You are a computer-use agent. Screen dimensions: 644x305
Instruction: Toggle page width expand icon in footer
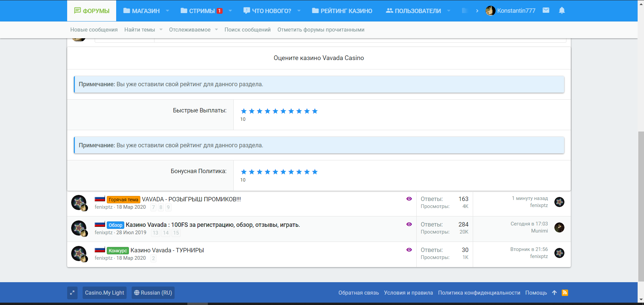tap(72, 293)
